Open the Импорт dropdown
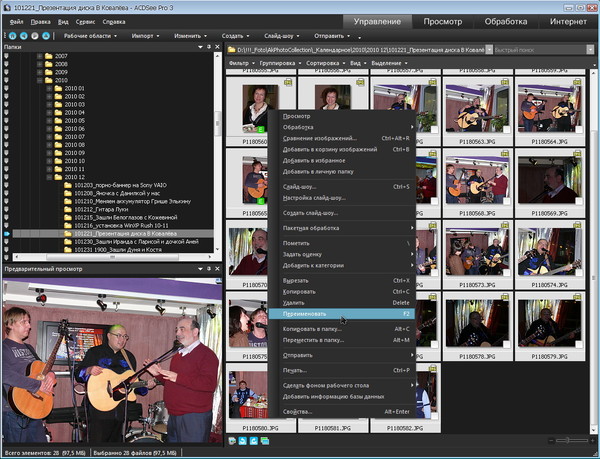This screenshot has height=459, width=600. click(145, 36)
